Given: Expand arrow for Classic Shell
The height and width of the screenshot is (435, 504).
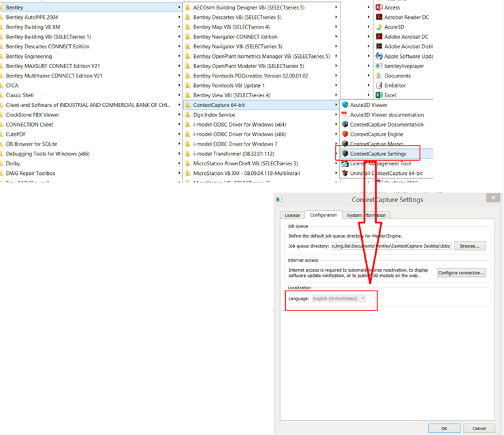Looking at the screenshot, I should tap(179, 95).
